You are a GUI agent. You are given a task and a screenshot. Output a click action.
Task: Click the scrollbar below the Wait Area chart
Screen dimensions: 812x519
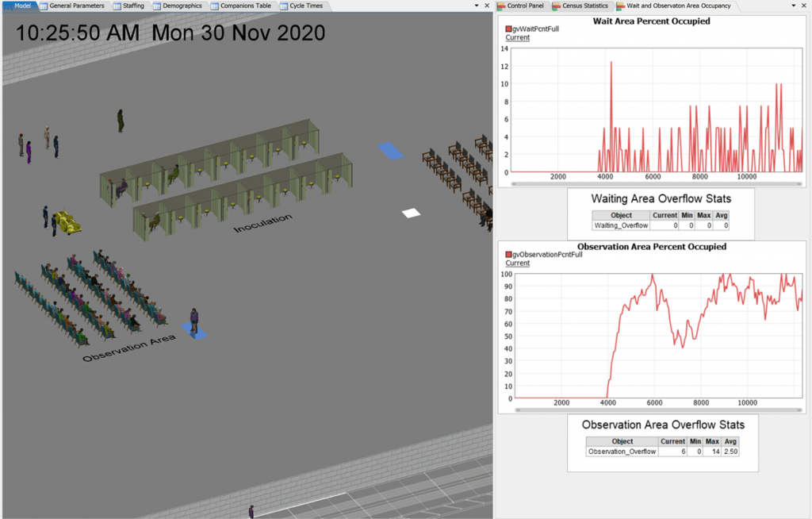point(655,183)
